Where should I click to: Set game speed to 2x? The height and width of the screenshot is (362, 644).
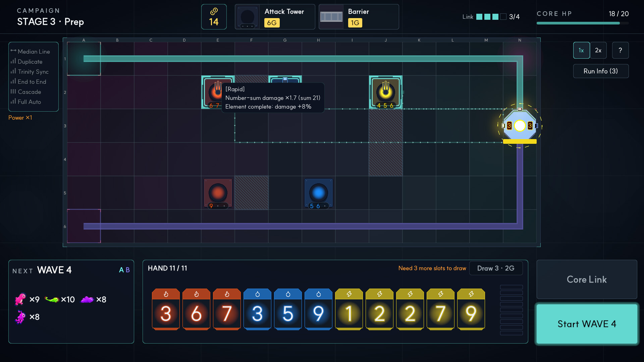click(598, 50)
